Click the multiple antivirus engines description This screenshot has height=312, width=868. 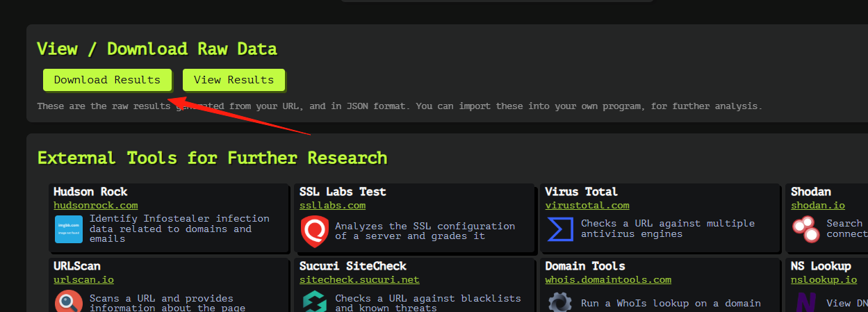click(668, 229)
